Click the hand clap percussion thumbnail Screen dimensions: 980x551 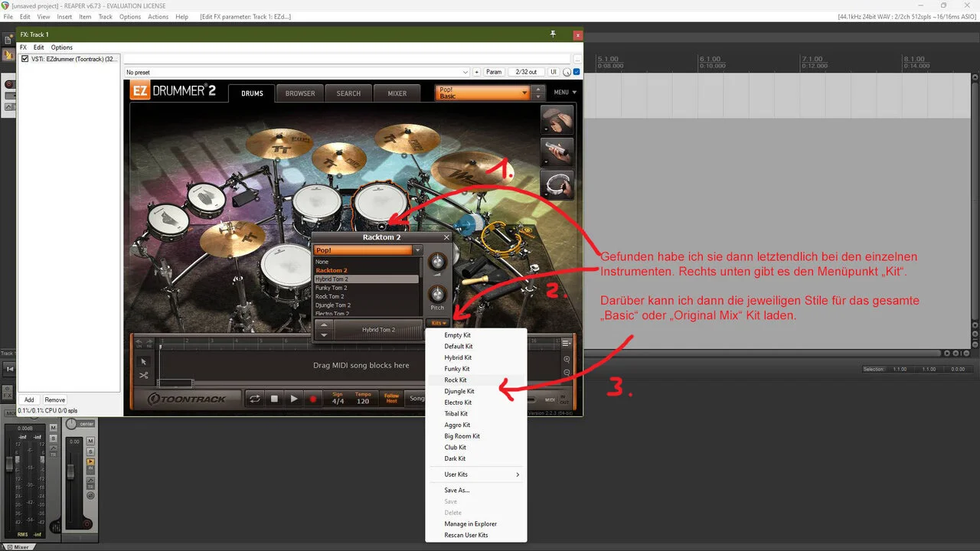coord(557,120)
